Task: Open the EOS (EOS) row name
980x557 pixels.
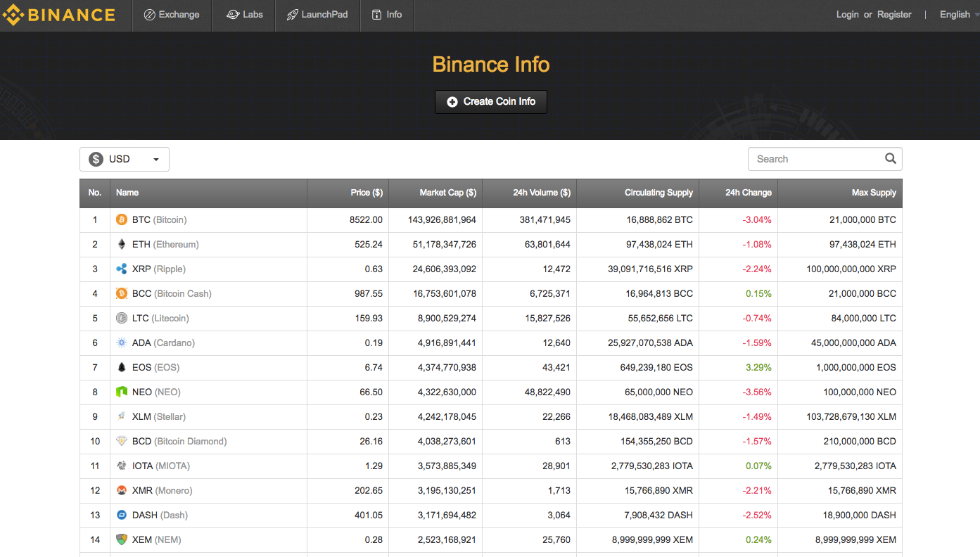Action: coord(155,368)
